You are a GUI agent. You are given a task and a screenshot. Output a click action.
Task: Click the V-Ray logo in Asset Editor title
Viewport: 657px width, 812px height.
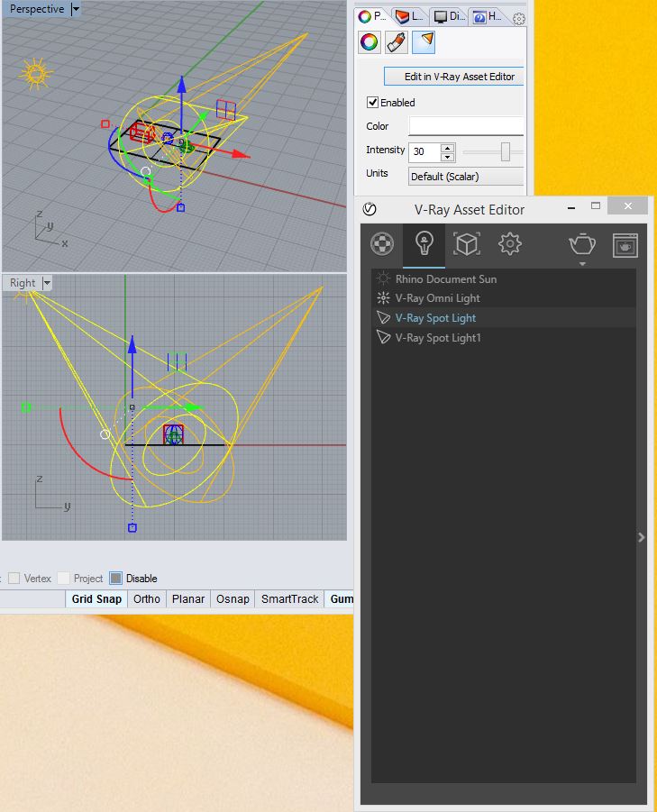(370, 209)
